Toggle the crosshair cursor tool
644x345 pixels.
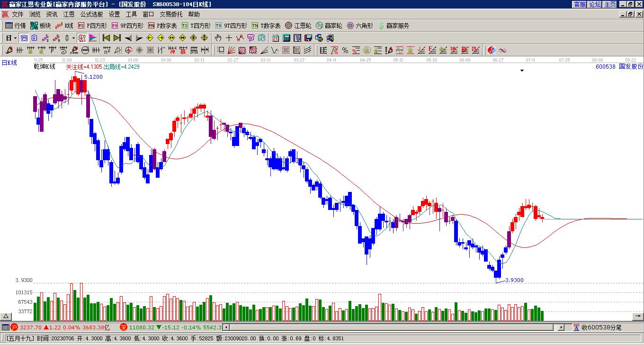[229, 38]
